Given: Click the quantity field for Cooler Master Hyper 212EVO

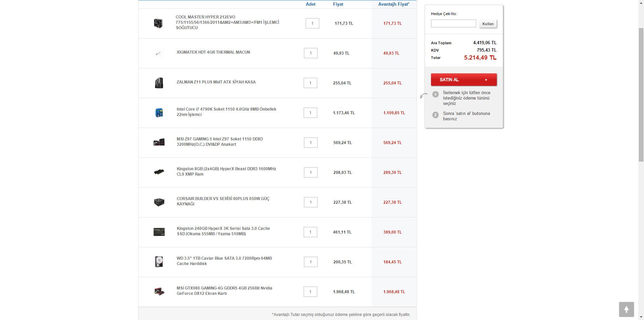Looking at the screenshot, I should tap(312, 23).
